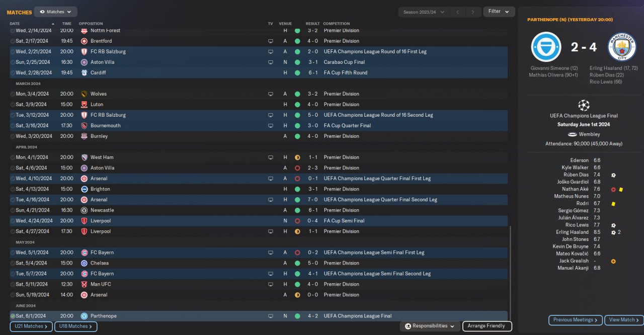This screenshot has height=335, width=644.
Task: Click the injury icon beside Jack Grealish
Action: [613, 261]
